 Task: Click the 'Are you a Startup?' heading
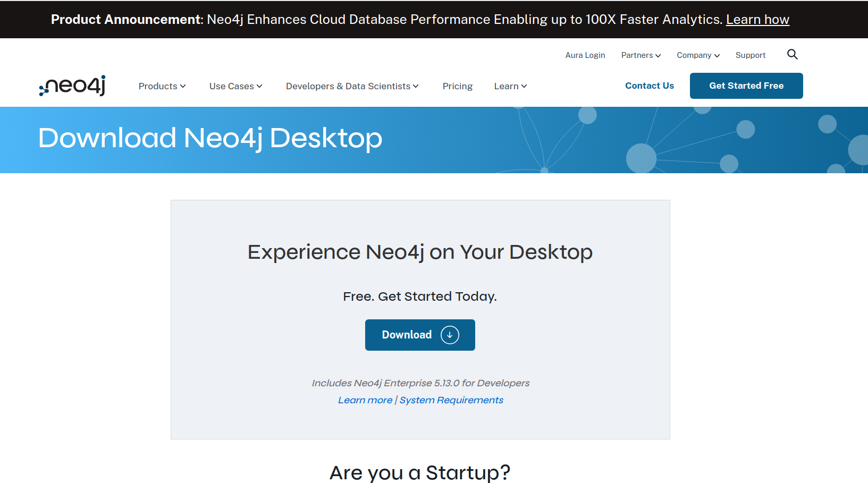tap(420, 472)
